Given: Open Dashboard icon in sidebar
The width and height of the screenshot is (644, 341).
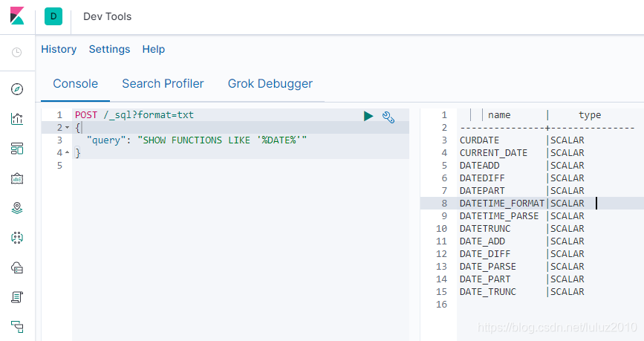Looking at the screenshot, I should click(17, 149).
